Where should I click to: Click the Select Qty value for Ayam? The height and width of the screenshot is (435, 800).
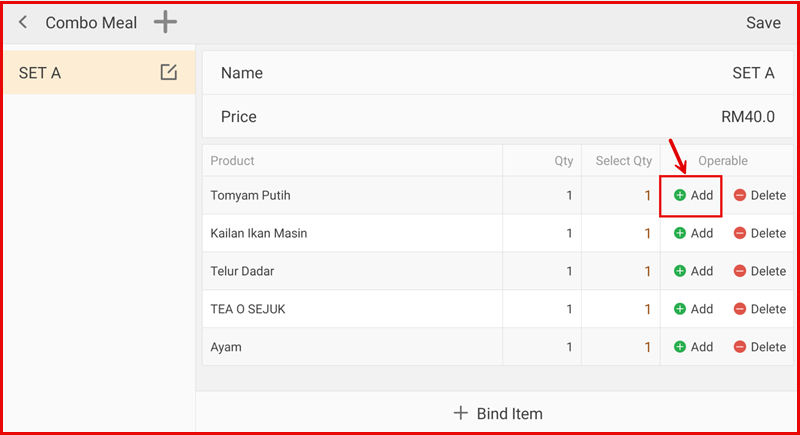[x=647, y=347]
